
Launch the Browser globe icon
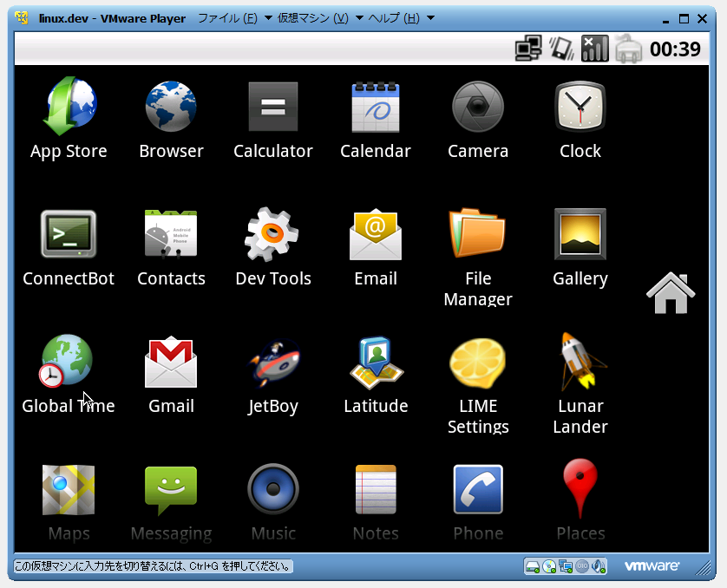click(171, 107)
